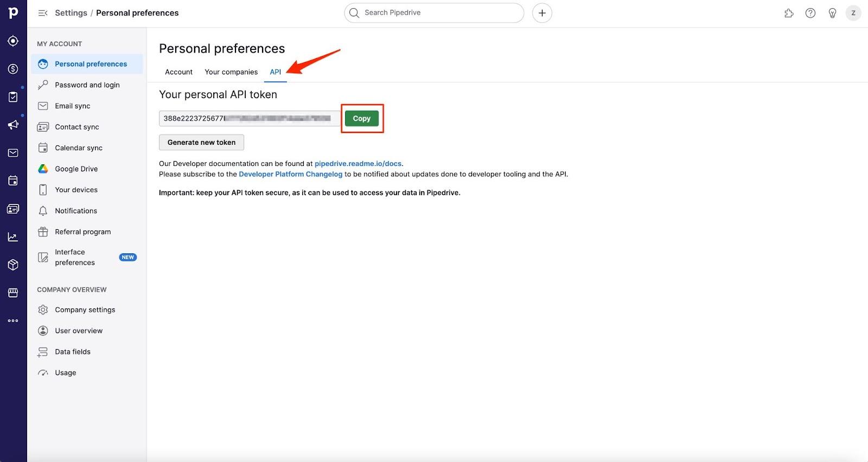Collapse the settings sidebar menu toggle
This screenshot has height=462, width=868.
[43, 13]
